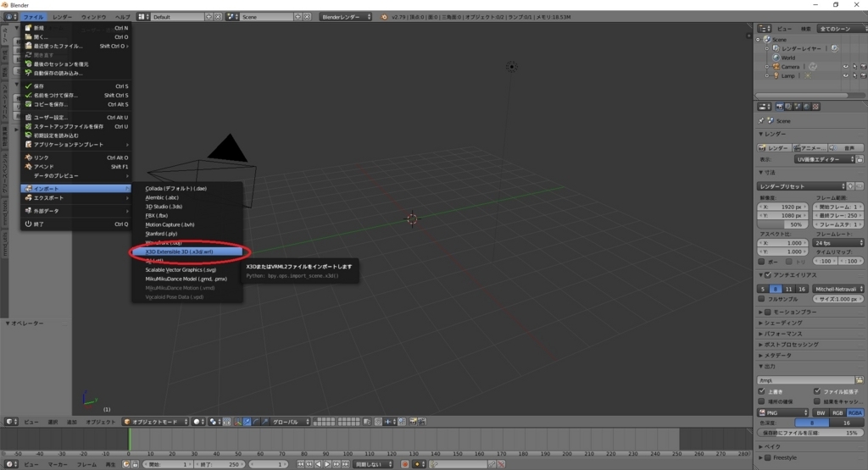Image resolution: width=868 pixels, height=470 pixels.
Task: Click the play animation forward button
Action: 327,464
